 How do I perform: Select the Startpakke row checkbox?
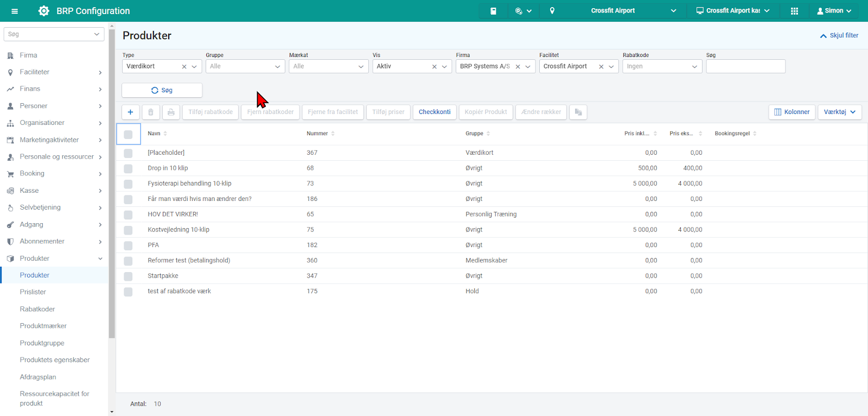click(x=128, y=276)
